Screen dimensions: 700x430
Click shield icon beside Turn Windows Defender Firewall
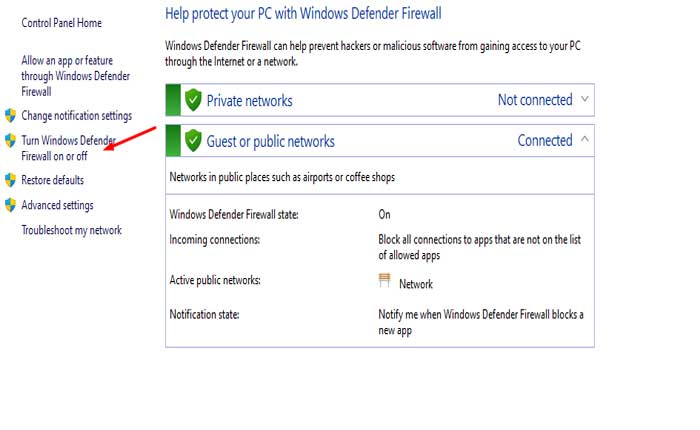click(x=11, y=141)
